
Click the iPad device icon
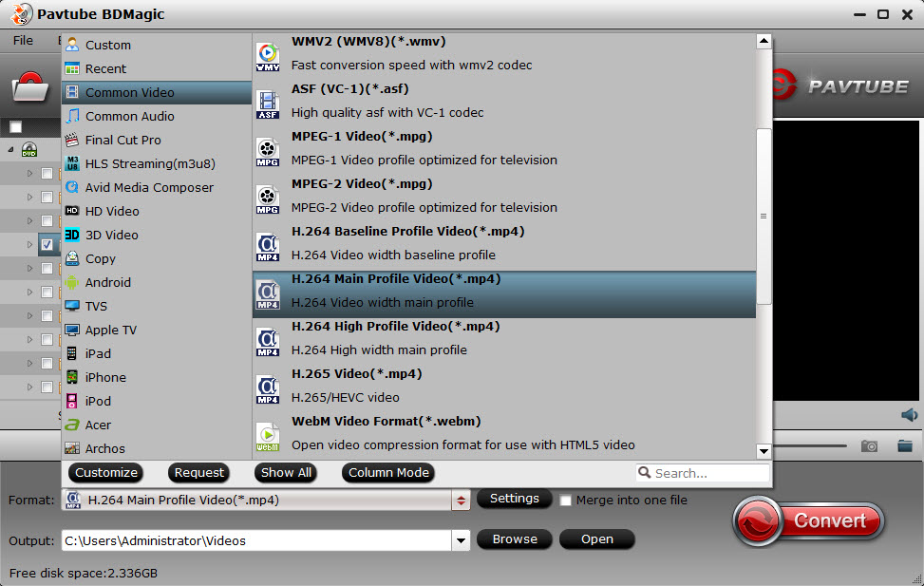[72, 353]
